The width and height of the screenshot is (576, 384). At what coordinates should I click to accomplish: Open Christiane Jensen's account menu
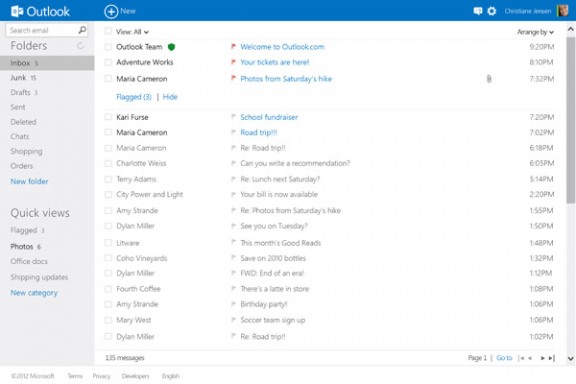536,11
